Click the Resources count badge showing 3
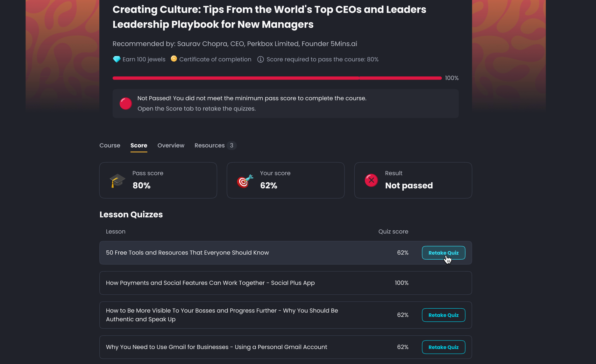 coord(231,145)
